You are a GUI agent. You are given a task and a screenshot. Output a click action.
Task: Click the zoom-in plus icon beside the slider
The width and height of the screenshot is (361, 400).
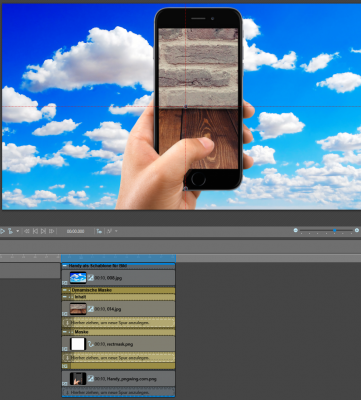click(x=357, y=230)
